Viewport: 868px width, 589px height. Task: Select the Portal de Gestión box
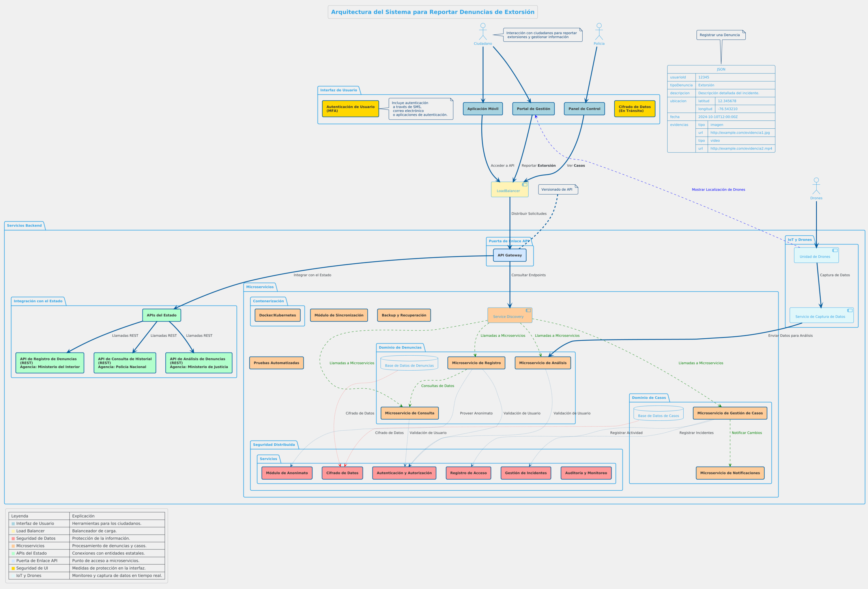(533, 109)
